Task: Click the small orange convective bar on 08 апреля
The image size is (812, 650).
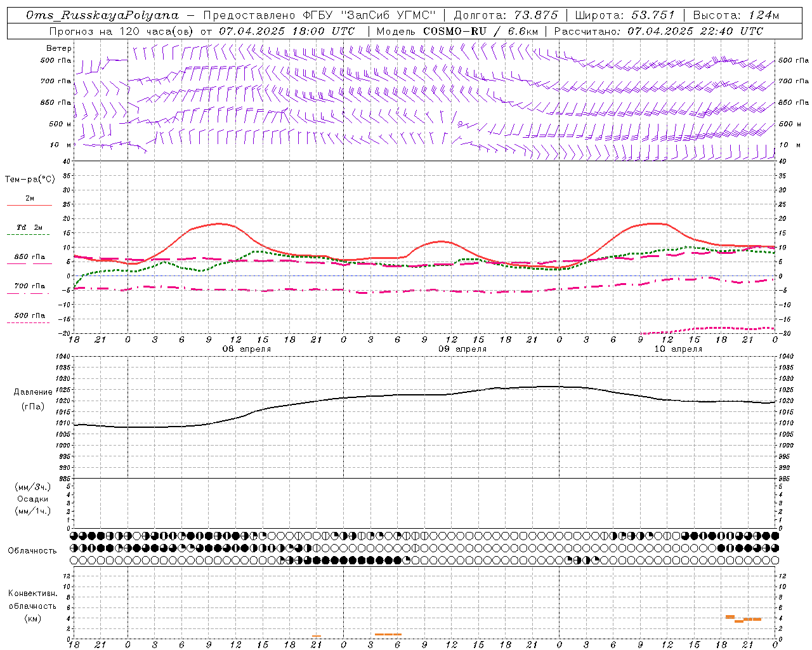Action: (x=316, y=636)
